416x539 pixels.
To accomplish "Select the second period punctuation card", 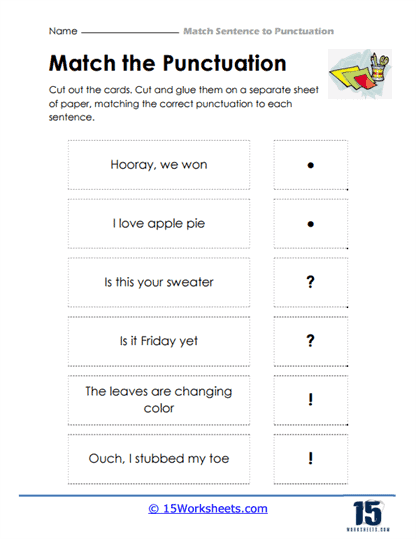I will 311,224.
